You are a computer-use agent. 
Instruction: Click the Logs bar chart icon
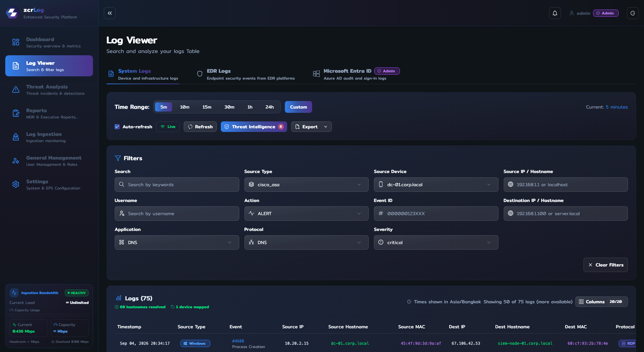[119, 298]
